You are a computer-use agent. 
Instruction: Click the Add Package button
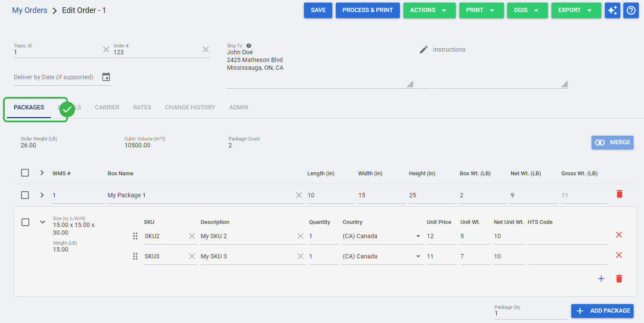pyautogui.click(x=602, y=311)
